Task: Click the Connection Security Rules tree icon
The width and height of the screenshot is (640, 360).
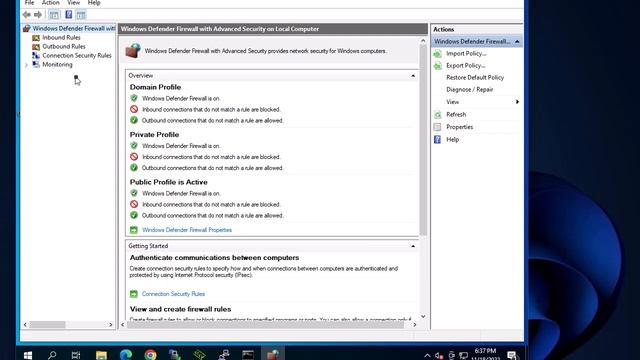Action: pyautogui.click(x=36, y=56)
